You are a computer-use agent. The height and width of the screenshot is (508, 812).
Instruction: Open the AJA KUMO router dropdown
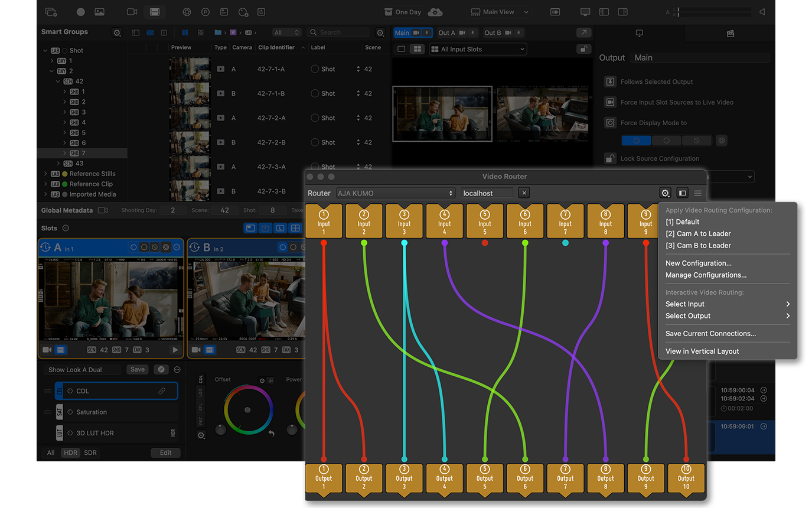(396, 193)
